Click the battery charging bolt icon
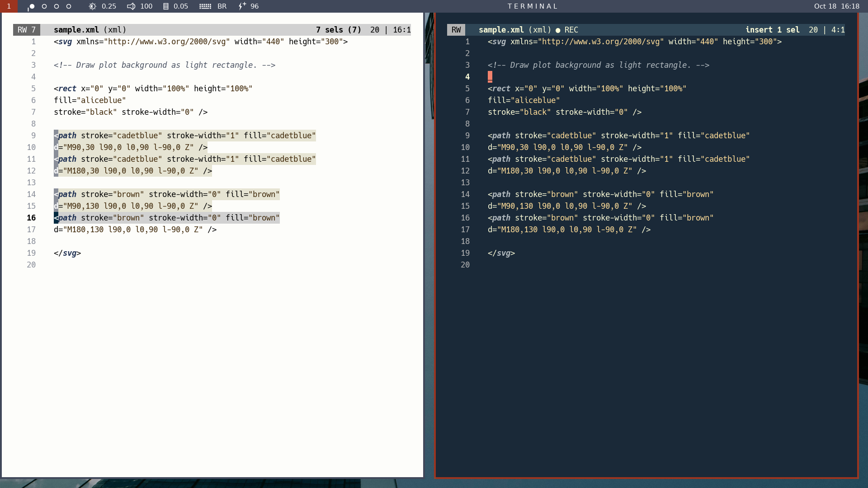 (x=242, y=6)
